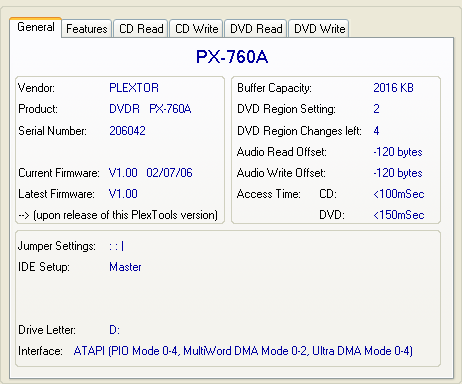The height and width of the screenshot is (384, 462).
Task: Click the DVD Region Changes left label
Action: 299,131
